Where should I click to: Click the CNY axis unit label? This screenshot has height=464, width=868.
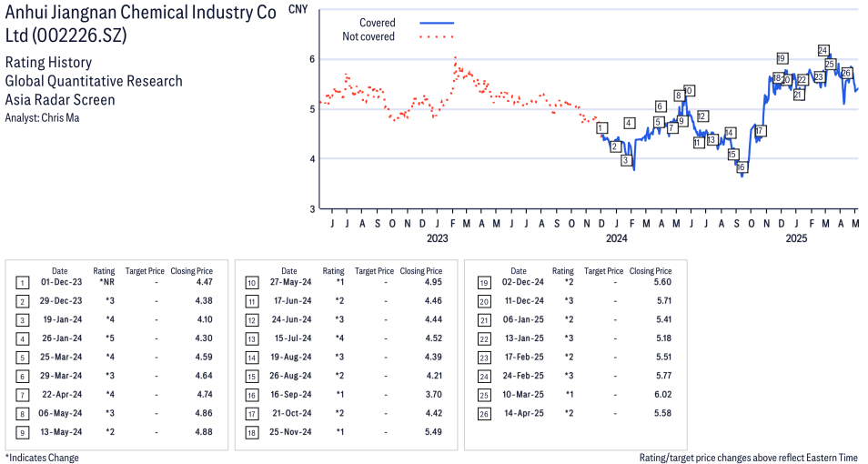coord(298,9)
